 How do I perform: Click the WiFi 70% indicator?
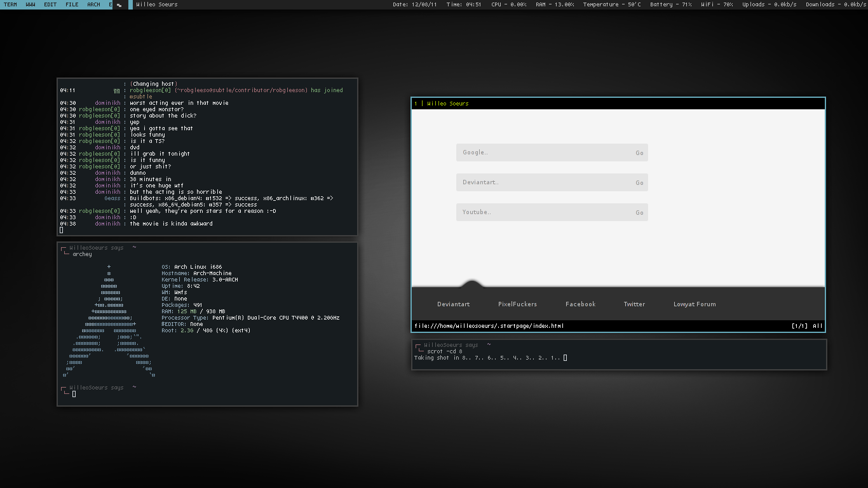[717, 4]
